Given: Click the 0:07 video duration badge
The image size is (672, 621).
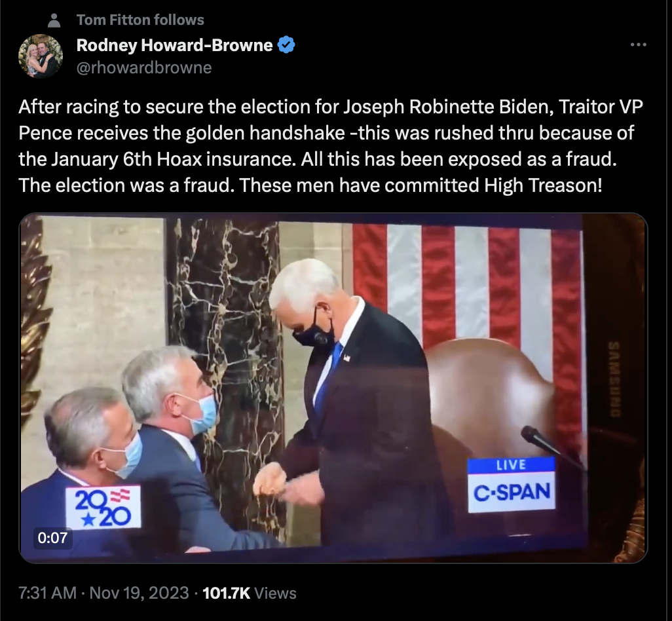Looking at the screenshot, I should click(52, 537).
